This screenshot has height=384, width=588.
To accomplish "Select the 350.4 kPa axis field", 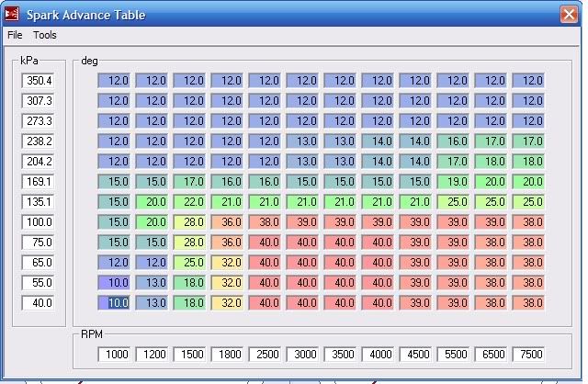I will 39,81.
